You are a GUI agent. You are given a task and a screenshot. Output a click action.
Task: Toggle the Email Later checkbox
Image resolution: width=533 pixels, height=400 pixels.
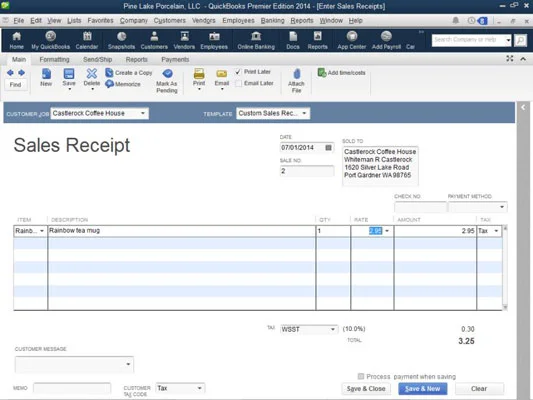(x=238, y=83)
